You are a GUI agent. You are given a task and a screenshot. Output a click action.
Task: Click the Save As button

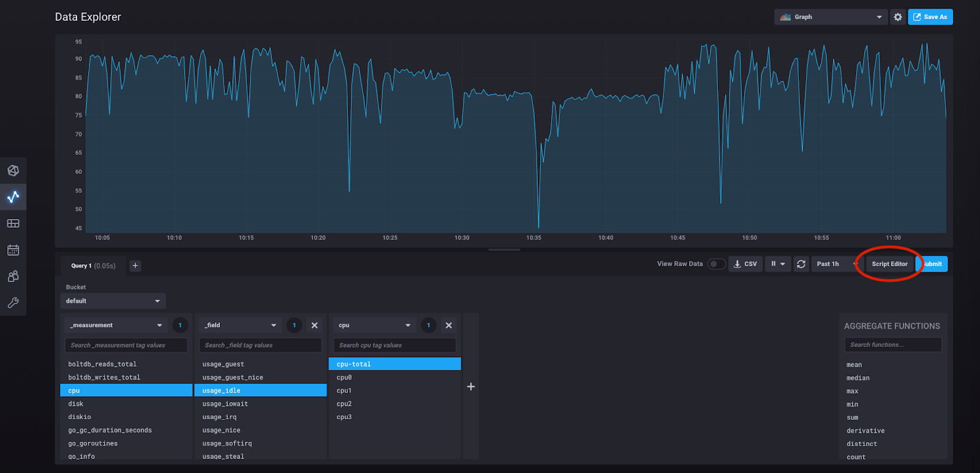pyautogui.click(x=930, y=17)
